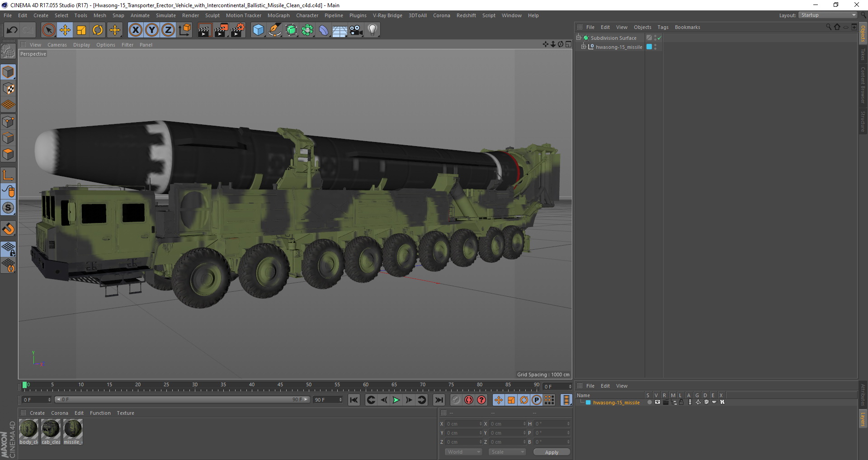Enable Points mode
This screenshot has width=868, height=460.
[8, 122]
